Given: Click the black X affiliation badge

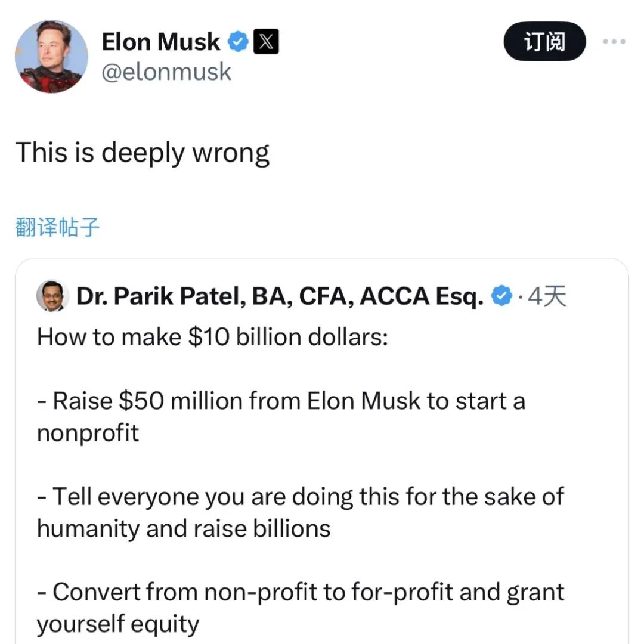Looking at the screenshot, I should (x=266, y=42).
